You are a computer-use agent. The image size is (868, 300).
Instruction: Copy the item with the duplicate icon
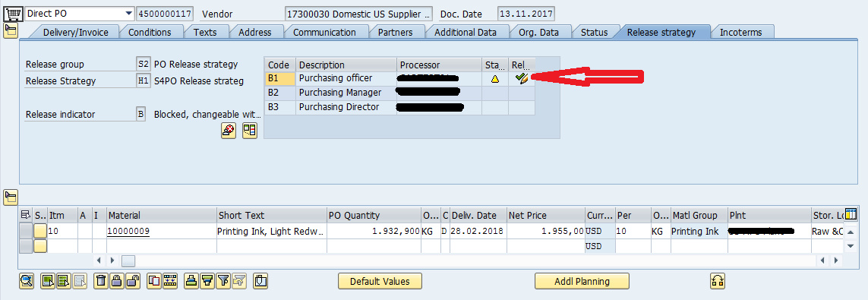point(154,281)
